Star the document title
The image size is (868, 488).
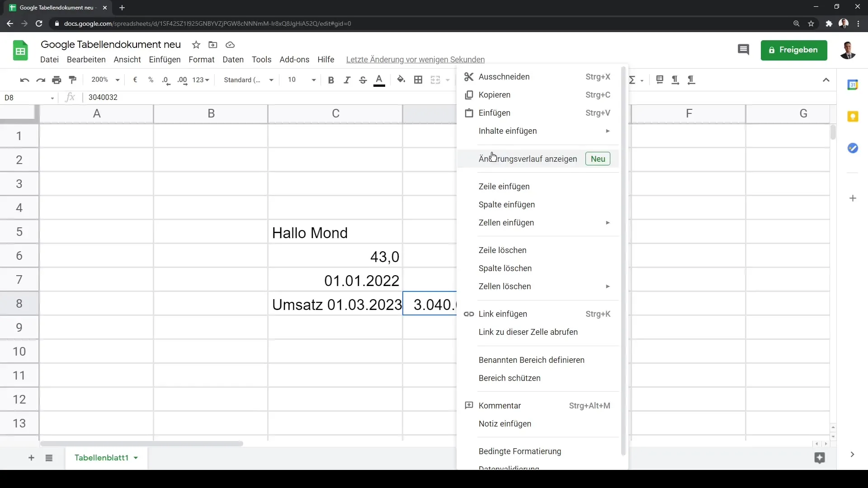(196, 45)
